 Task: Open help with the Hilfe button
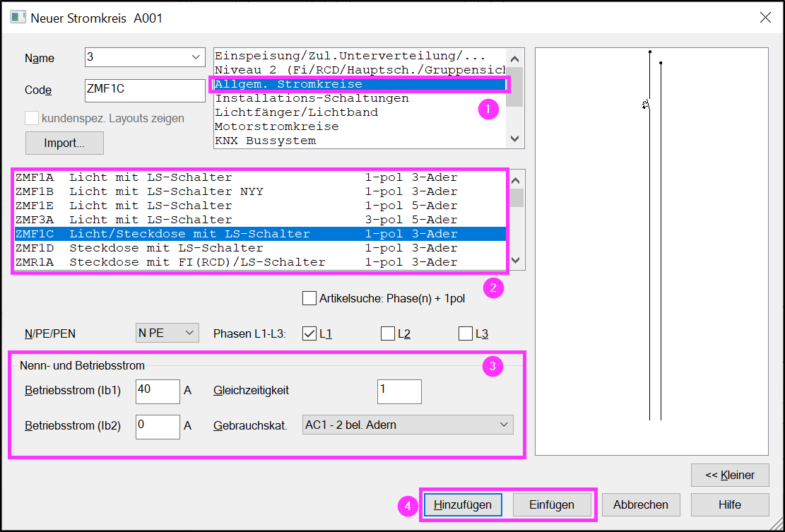pyautogui.click(x=730, y=504)
